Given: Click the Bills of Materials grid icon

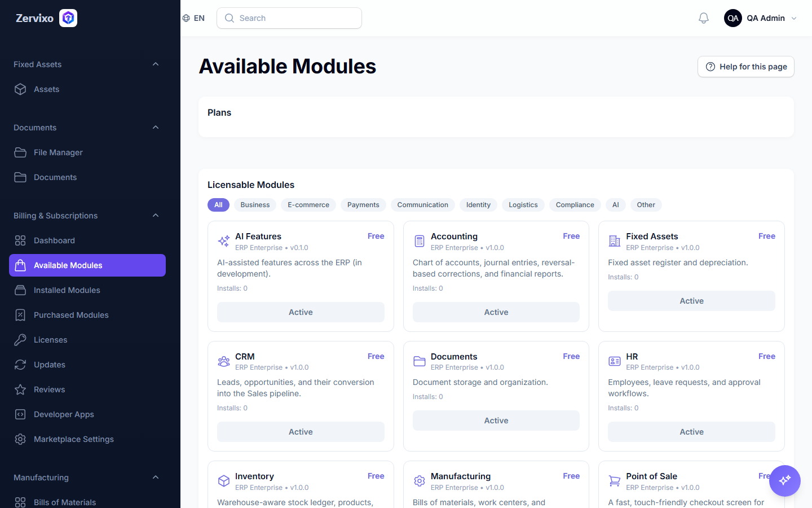Looking at the screenshot, I should tap(20, 502).
